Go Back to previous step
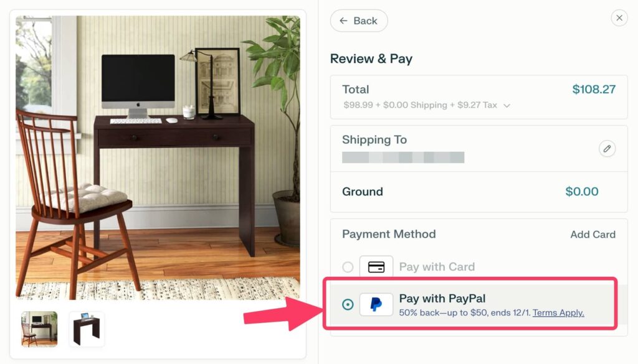This screenshot has width=638, height=364. coord(358,21)
